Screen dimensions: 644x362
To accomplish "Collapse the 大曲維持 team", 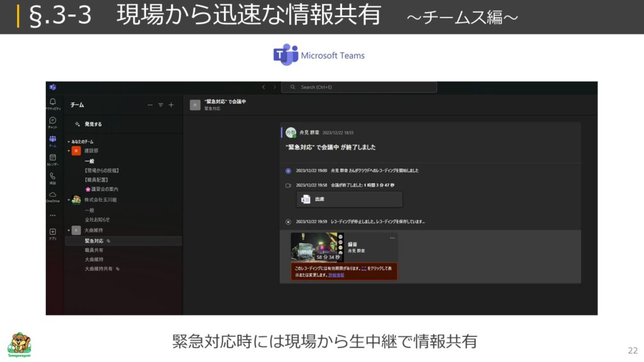I will (69, 231).
